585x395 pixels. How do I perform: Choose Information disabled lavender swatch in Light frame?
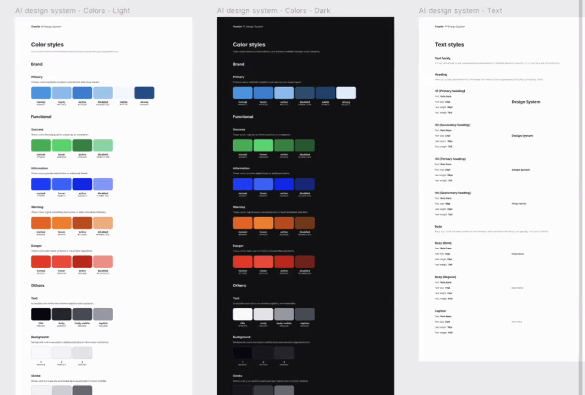pos(103,184)
